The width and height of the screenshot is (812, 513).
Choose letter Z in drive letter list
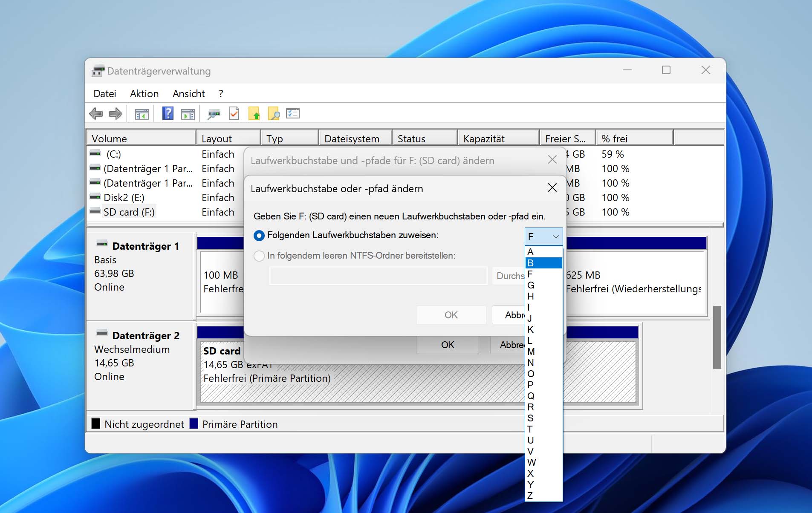click(543, 496)
